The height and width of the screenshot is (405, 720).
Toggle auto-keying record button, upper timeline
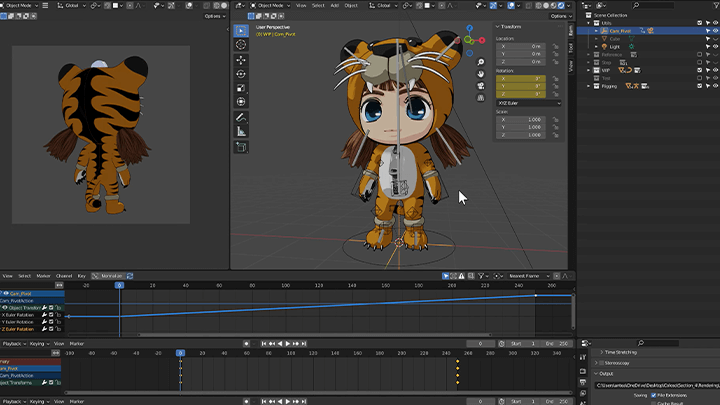click(247, 343)
